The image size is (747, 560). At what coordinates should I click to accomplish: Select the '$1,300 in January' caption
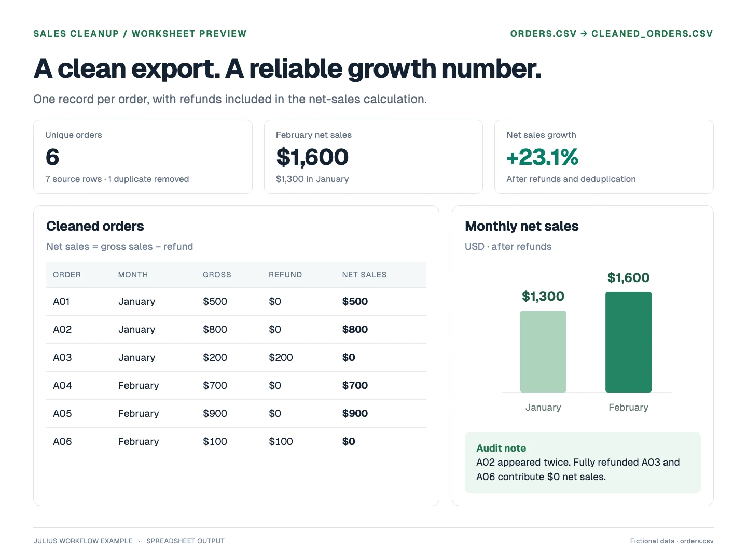click(x=312, y=179)
